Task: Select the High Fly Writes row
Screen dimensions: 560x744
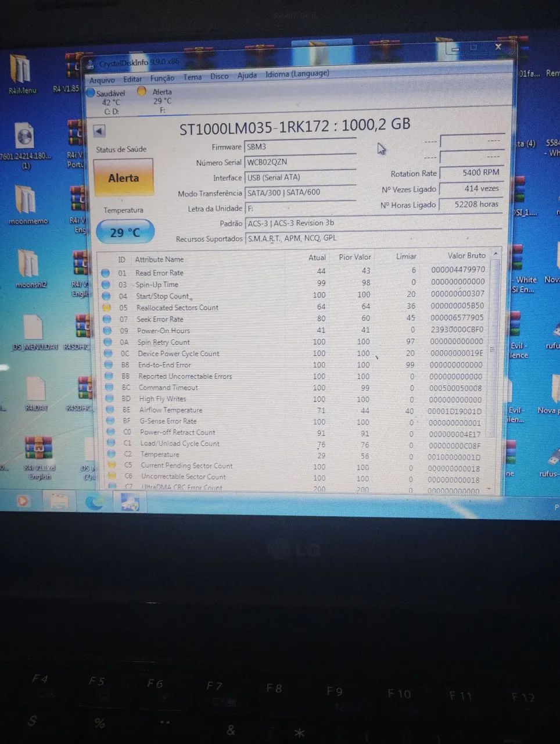Action: [295, 399]
